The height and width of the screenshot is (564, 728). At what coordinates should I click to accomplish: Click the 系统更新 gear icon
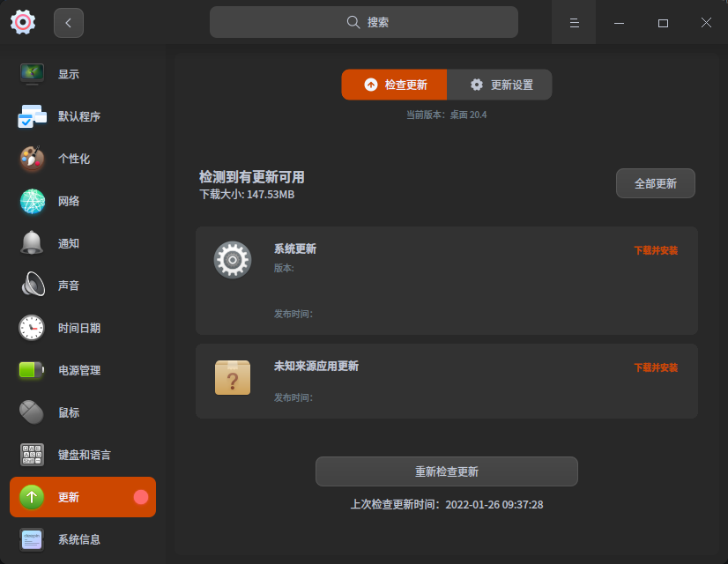tap(232, 259)
